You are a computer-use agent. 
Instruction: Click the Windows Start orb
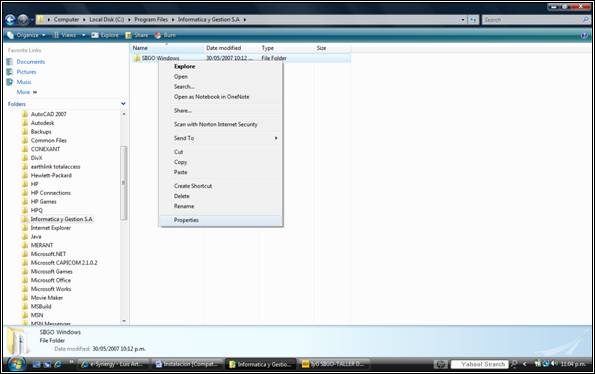pos(16,364)
